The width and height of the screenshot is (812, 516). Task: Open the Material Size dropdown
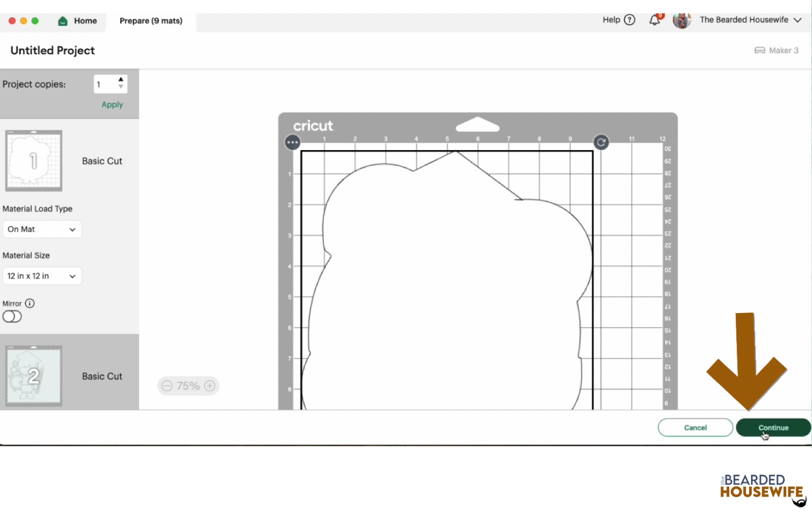42,276
